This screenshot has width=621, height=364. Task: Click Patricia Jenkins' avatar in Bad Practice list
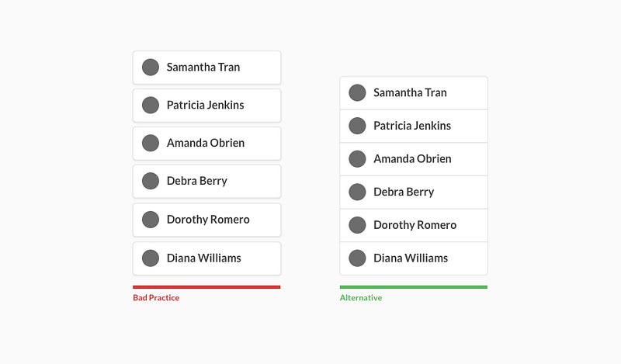click(x=151, y=105)
